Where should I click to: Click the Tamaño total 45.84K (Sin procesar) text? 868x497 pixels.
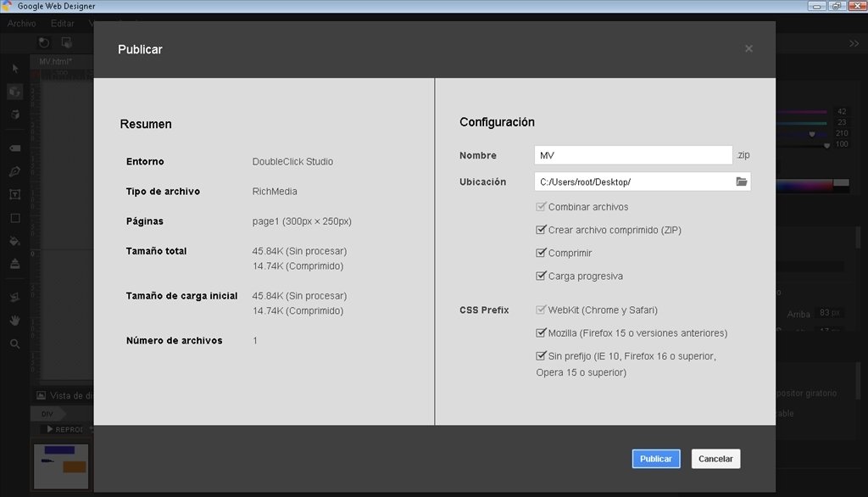tap(299, 251)
